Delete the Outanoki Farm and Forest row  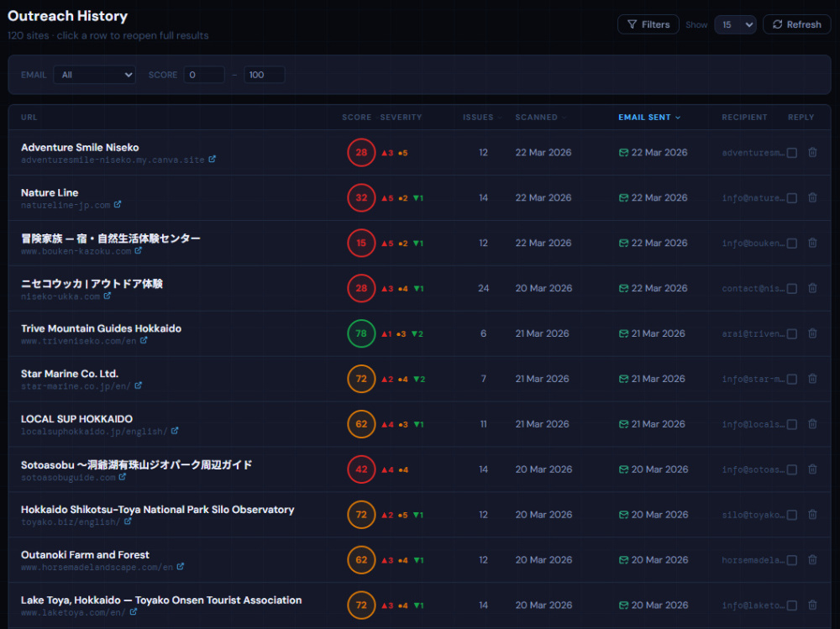click(x=812, y=559)
